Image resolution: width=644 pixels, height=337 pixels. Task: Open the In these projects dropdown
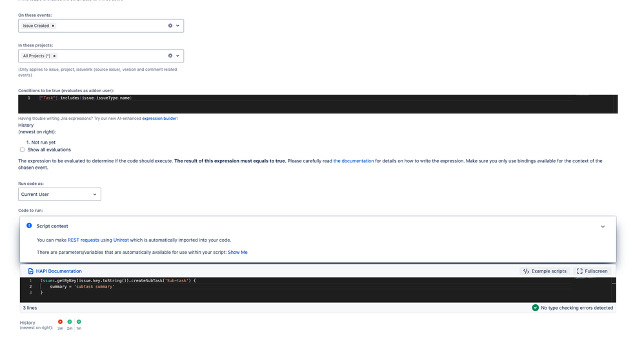pos(178,56)
